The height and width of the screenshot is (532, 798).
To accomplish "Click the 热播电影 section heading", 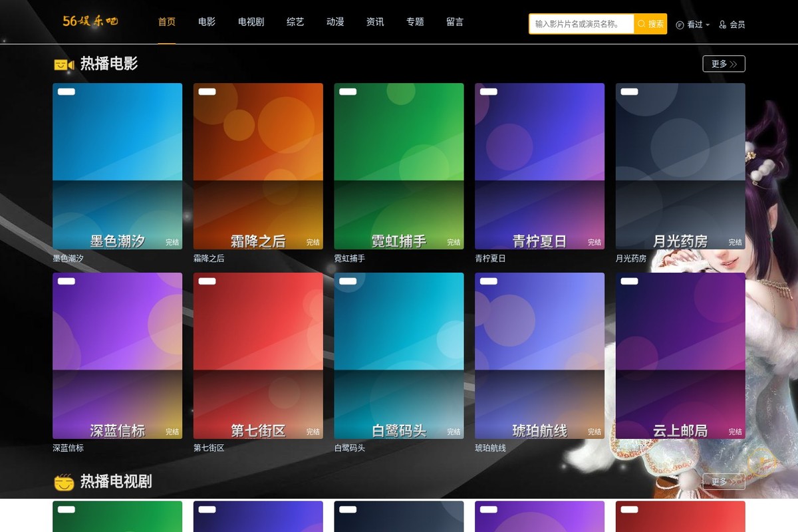I will 109,64.
